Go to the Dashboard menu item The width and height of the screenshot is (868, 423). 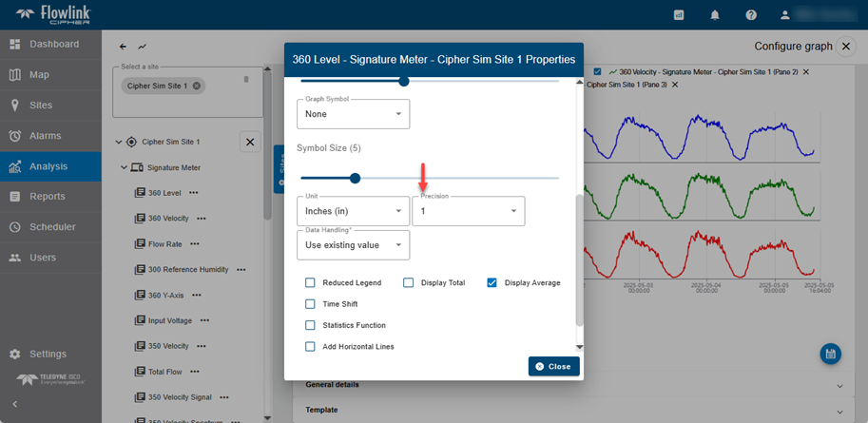pyautogui.click(x=53, y=45)
